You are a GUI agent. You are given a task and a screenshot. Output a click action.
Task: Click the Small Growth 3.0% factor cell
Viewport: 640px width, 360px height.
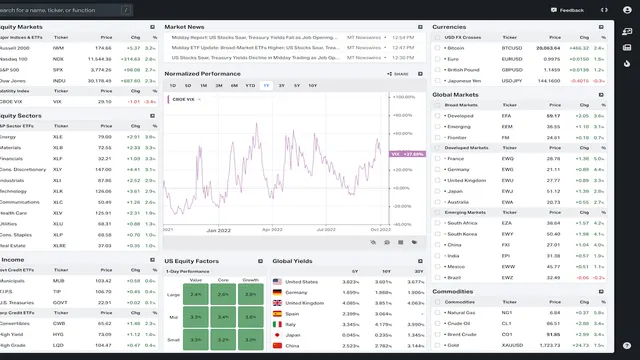click(x=251, y=340)
